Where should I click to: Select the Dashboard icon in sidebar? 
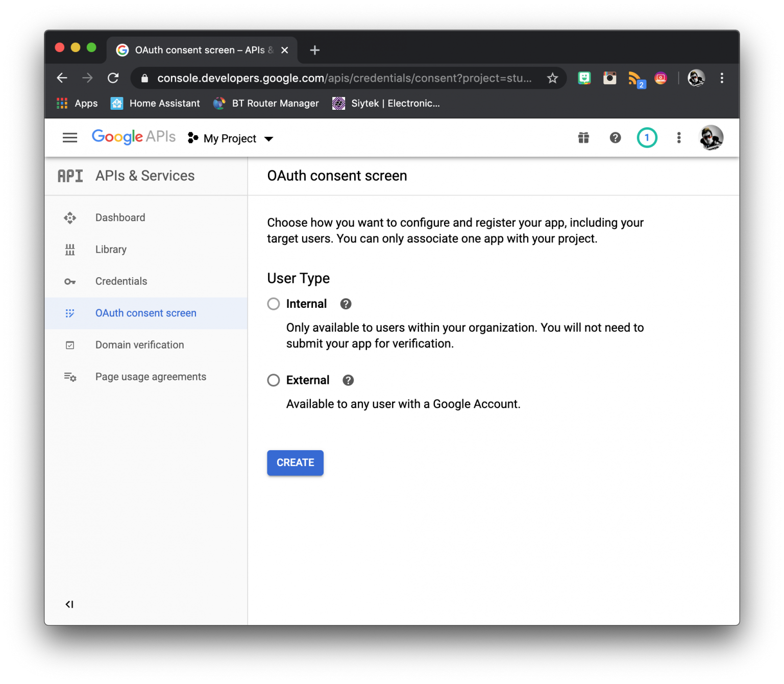pyautogui.click(x=70, y=217)
